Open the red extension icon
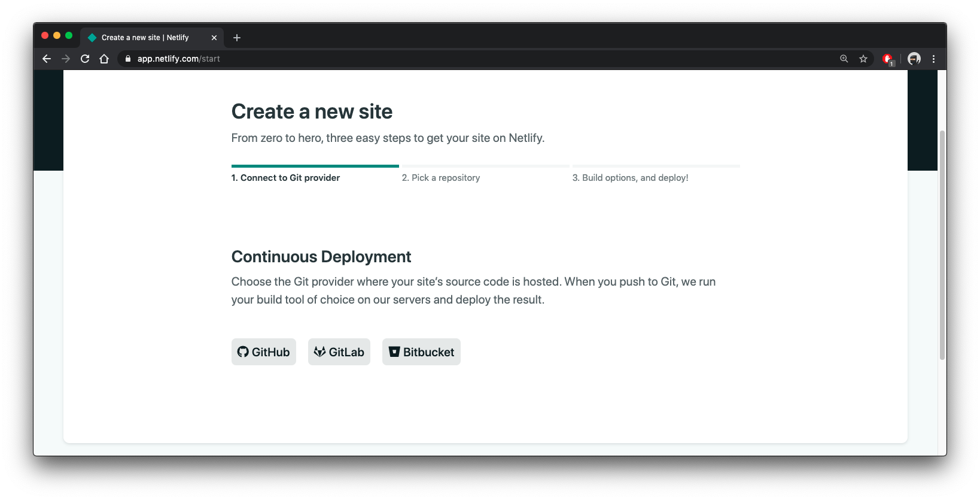This screenshot has height=500, width=980. click(888, 59)
